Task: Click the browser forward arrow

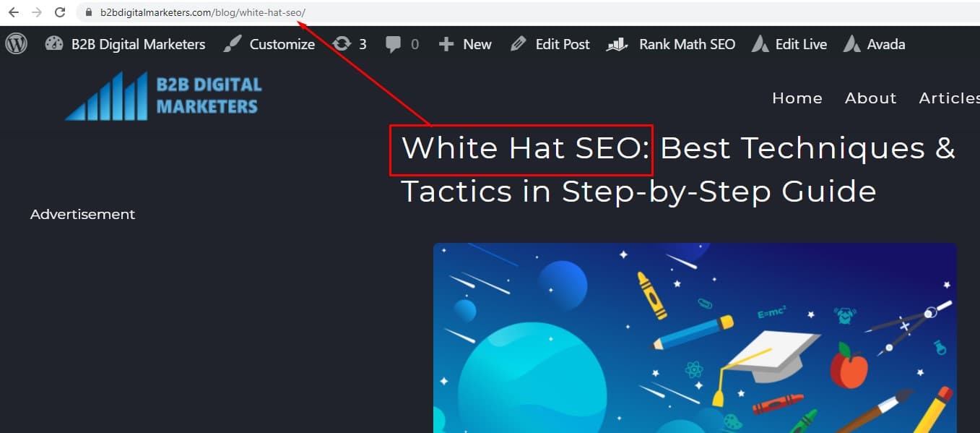Action: coord(37,12)
